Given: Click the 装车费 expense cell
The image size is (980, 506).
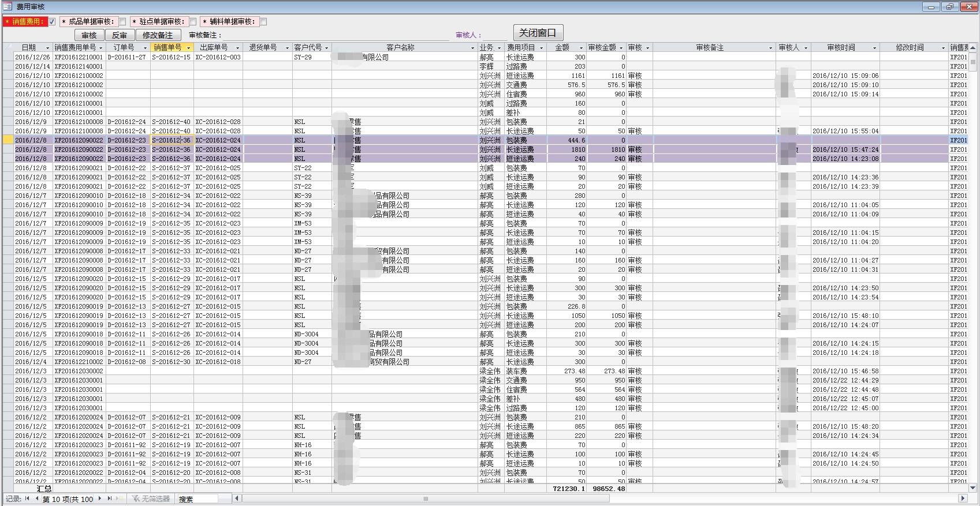Looking at the screenshot, I should point(525,371).
